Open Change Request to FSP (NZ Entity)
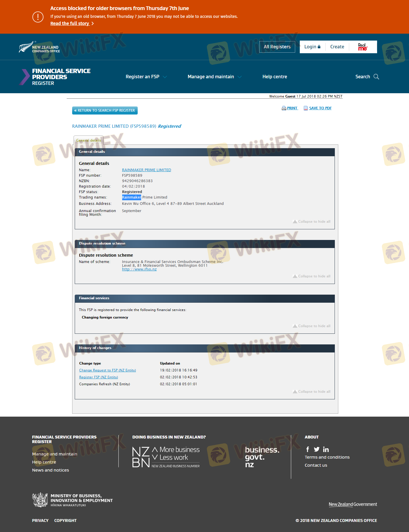Image resolution: width=409 pixels, height=532 pixels. 107,370
